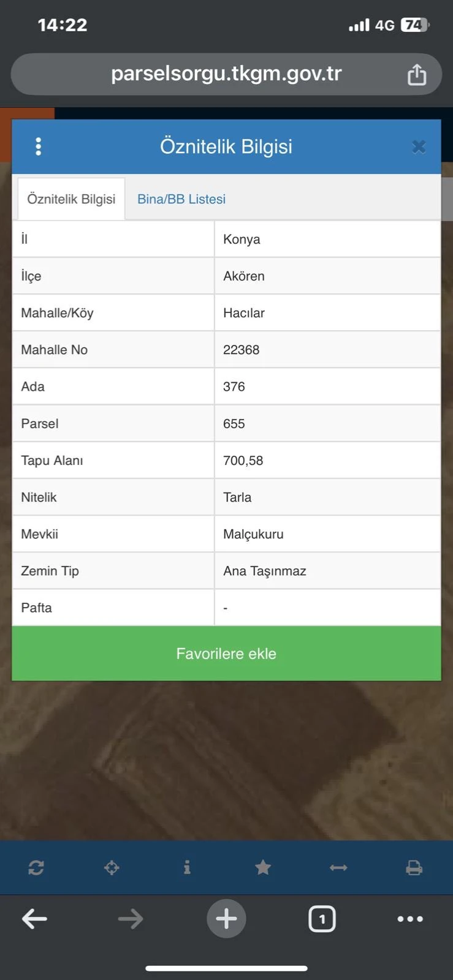Tap the refresh arrows icon in map toolbar
The image size is (453, 980).
(36, 867)
